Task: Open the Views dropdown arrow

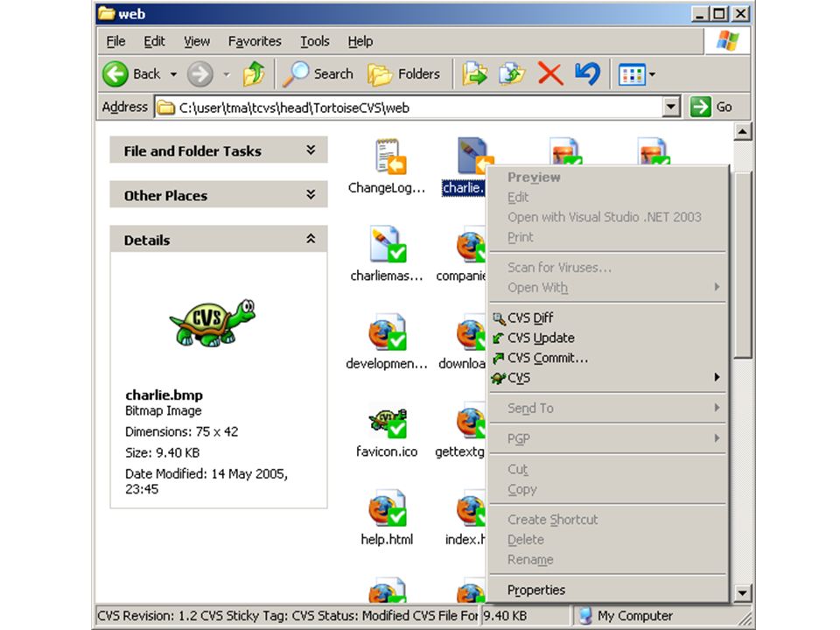Action: 653,74
